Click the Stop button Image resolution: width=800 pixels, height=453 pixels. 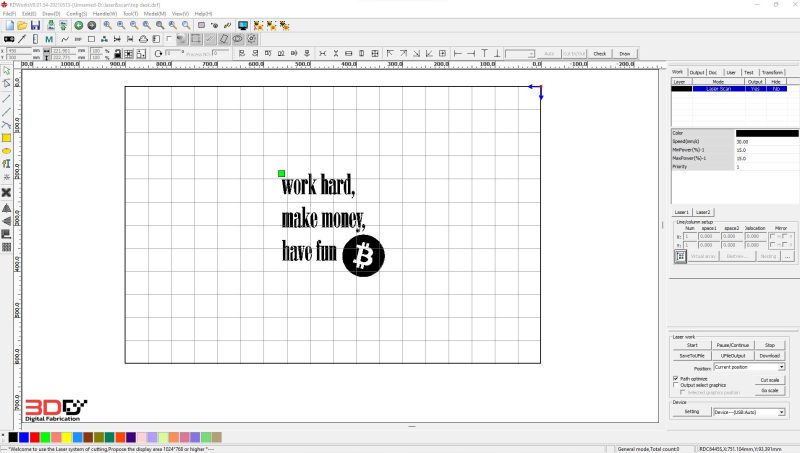coord(770,345)
